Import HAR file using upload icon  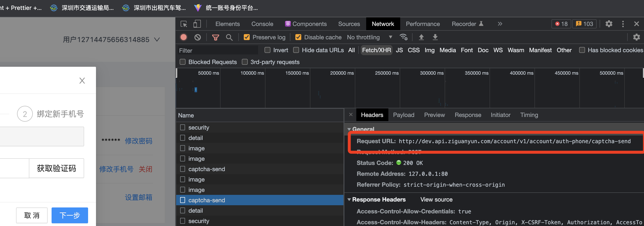coord(421,37)
